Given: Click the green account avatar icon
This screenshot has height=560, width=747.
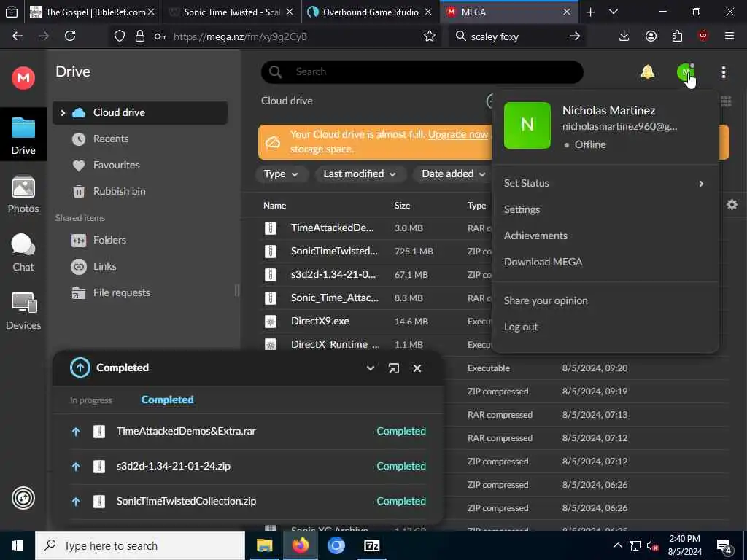Looking at the screenshot, I should coord(686,72).
